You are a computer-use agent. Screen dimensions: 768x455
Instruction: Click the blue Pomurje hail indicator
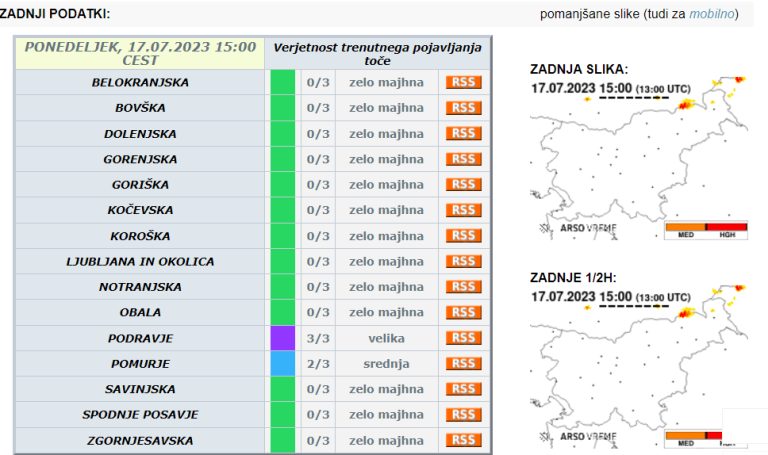coord(283,364)
